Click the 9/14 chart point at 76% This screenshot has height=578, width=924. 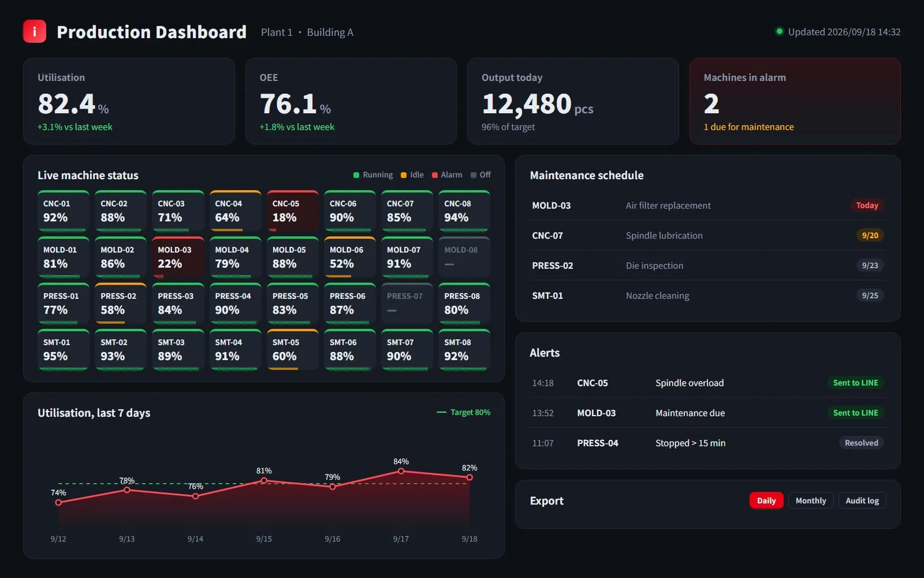(195, 496)
